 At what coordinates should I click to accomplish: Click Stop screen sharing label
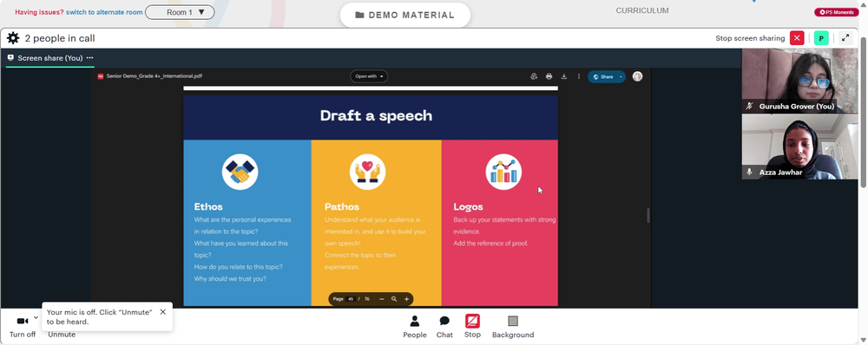(750, 38)
